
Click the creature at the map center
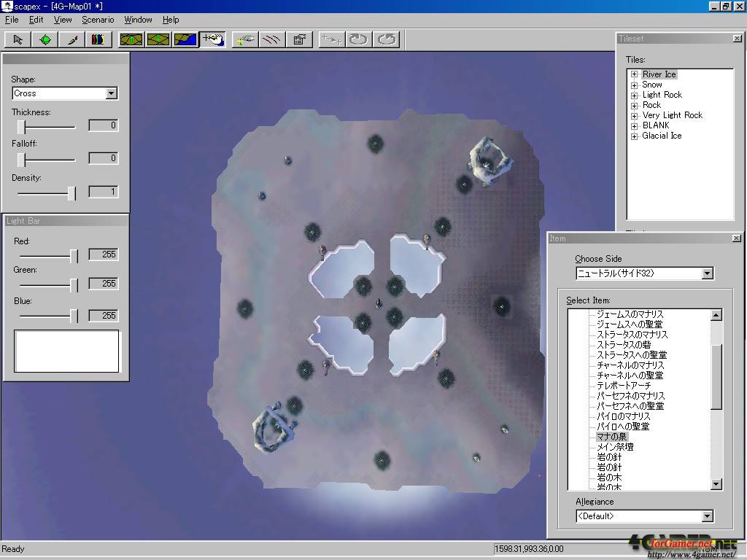[x=379, y=303]
